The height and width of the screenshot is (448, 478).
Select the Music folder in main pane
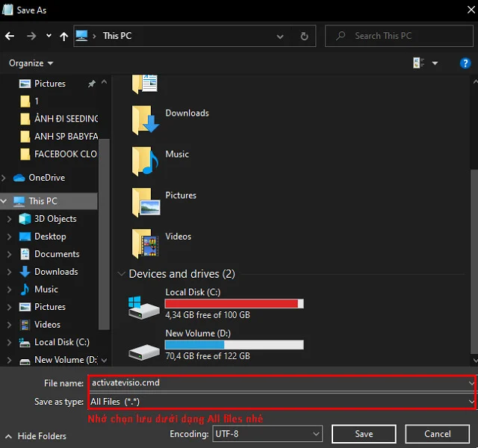[161, 161]
